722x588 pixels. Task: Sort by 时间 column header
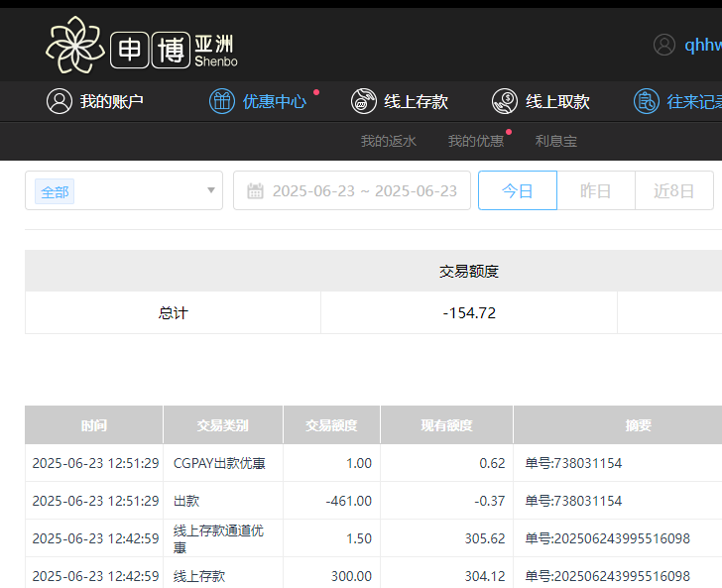tap(94, 425)
